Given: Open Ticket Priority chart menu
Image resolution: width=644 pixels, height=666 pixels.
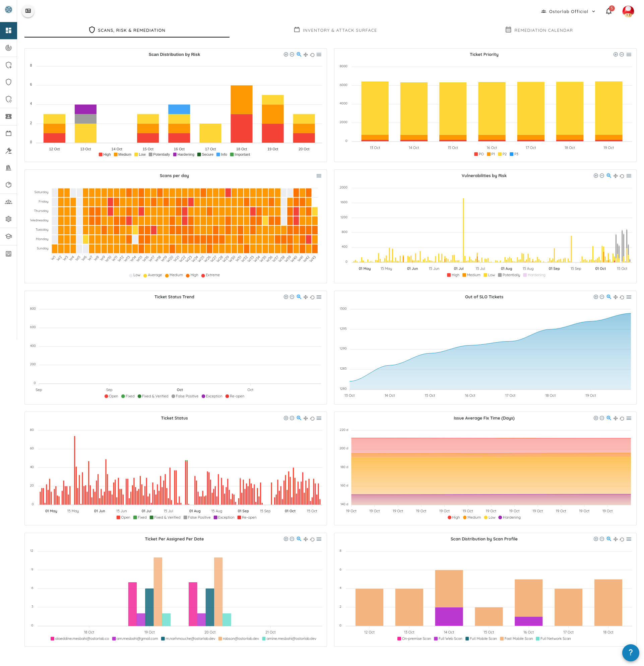Looking at the screenshot, I should 629,54.
